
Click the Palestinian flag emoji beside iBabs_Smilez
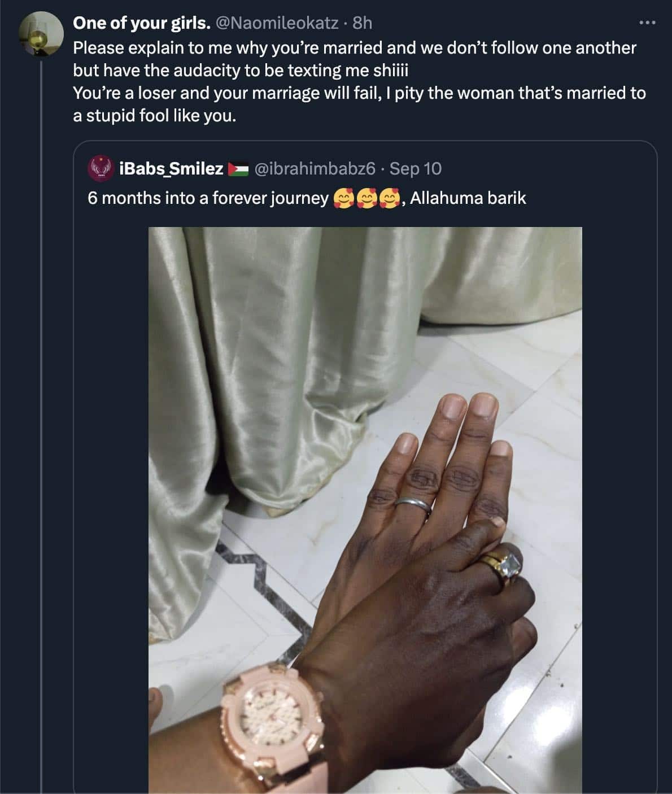238,168
